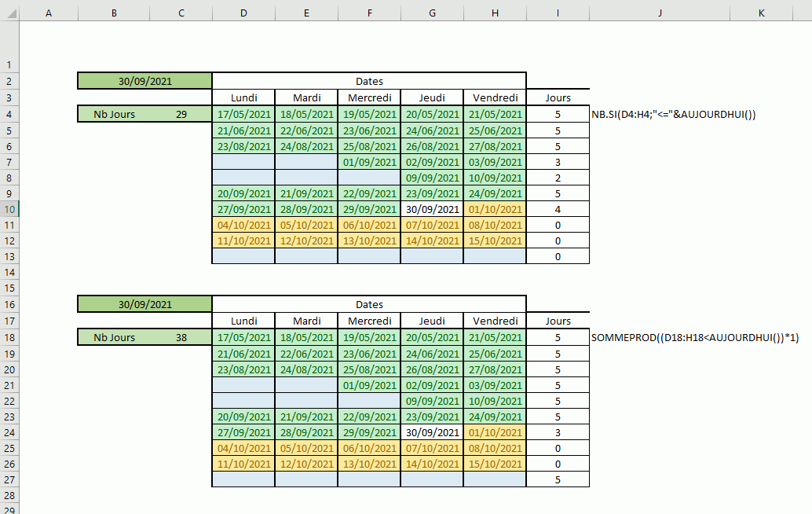Click the Vendredi header in row 3
Viewport: 812px width, 514px height.
495,97
